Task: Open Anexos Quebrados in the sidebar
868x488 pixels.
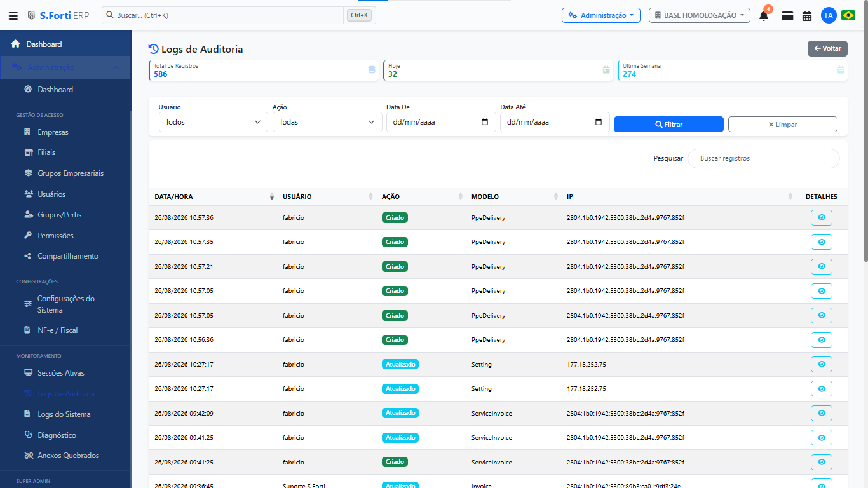Action: click(x=68, y=456)
